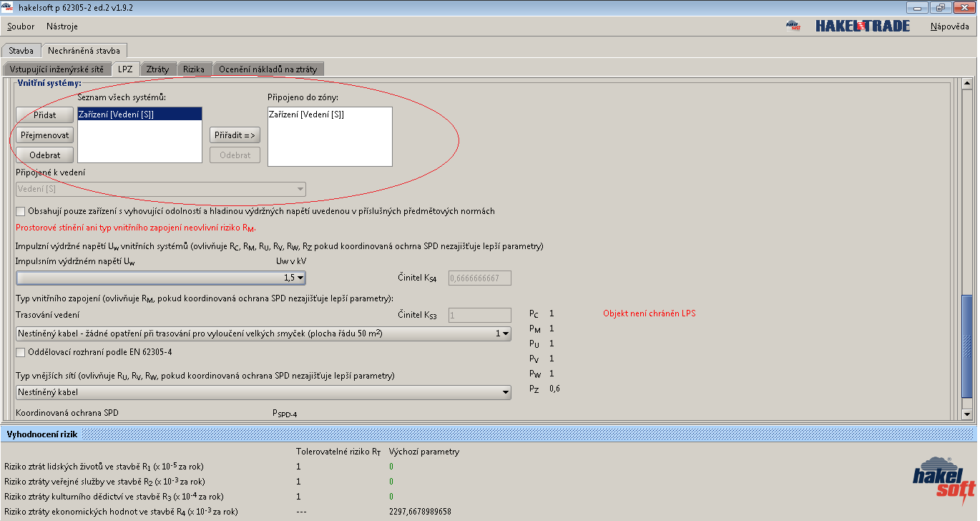Click the Přiřadit => button

click(x=235, y=135)
